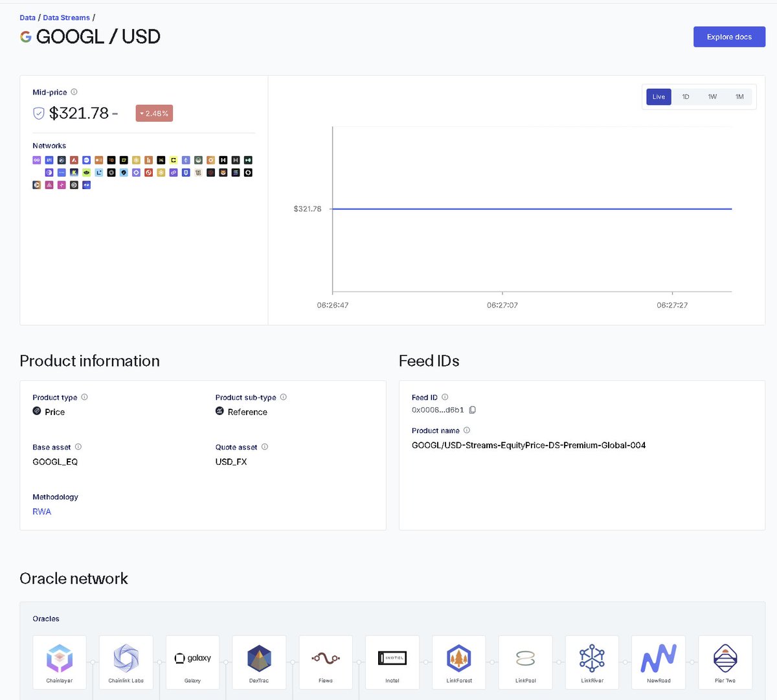Image resolution: width=777 pixels, height=700 pixels.
Task: Click the info icon next to Feed ID
Action: pyautogui.click(x=445, y=397)
